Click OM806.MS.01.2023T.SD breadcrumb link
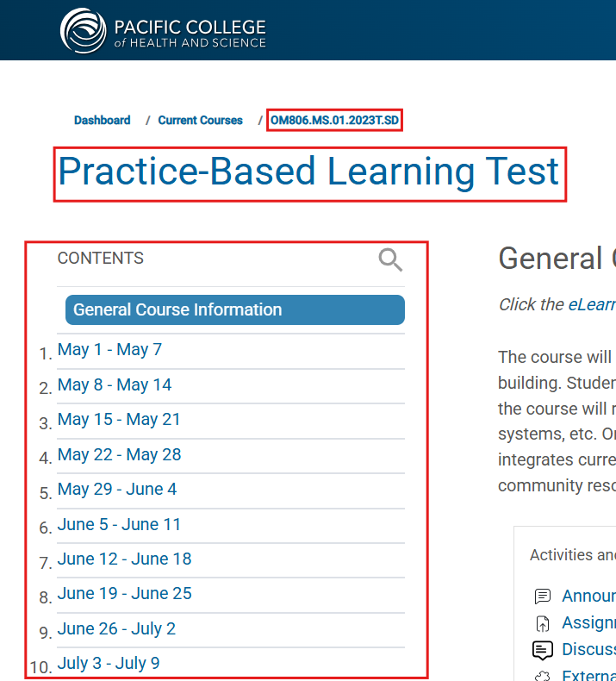Screen dimensions: 616x681 click(334, 121)
